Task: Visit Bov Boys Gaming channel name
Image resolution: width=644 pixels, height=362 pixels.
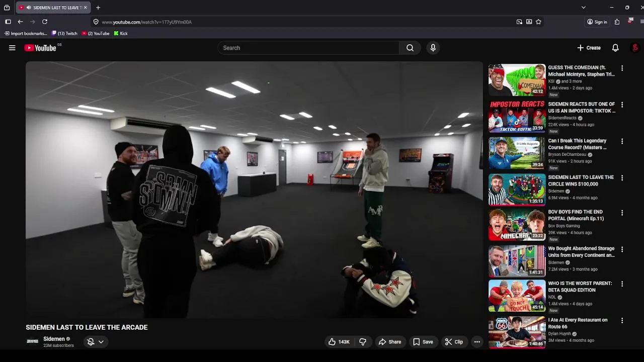Action: 564,226
